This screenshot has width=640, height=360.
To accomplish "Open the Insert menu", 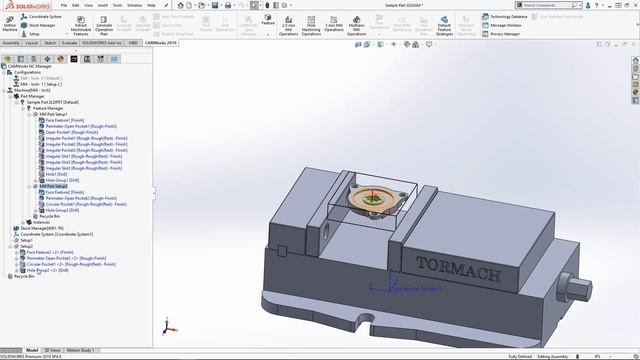I will pos(103,5).
